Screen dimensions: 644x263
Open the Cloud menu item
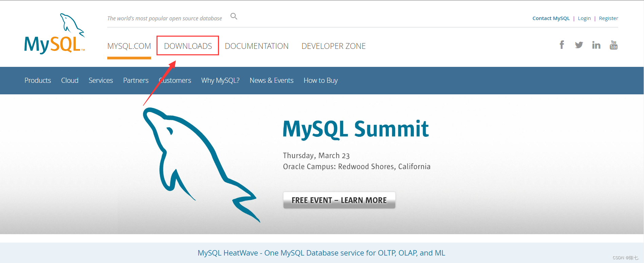tap(70, 80)
